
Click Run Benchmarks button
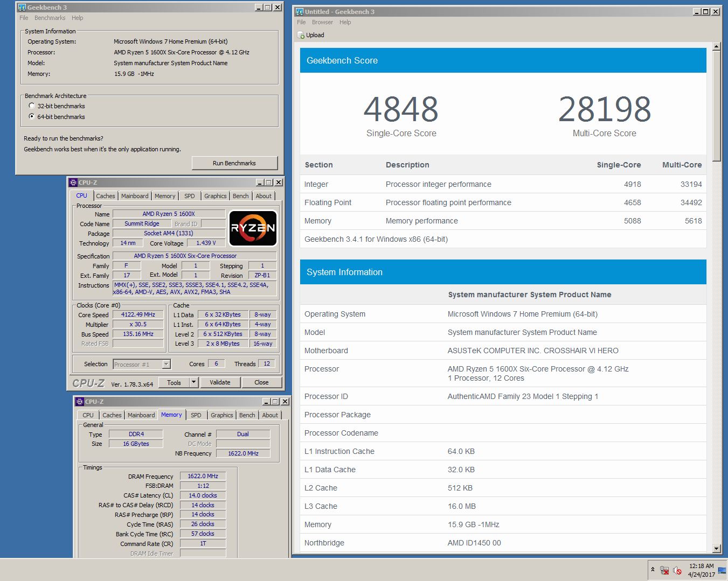pyautogui.click(x=234, y=163)
